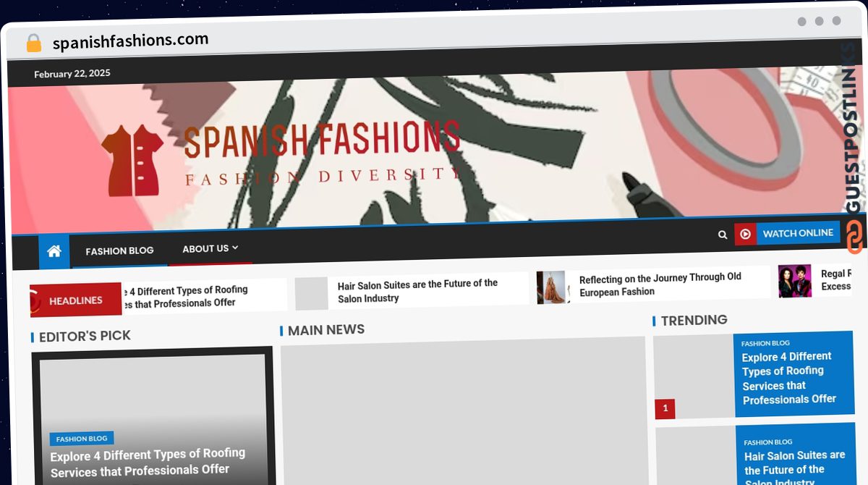
Task: Open trending article 'Explore 4 Different Types of Roofing'
Action: pos(788,378)
